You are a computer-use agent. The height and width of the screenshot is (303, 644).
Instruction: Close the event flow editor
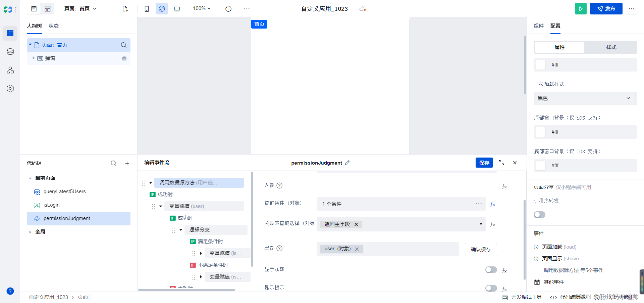(515, 163)
